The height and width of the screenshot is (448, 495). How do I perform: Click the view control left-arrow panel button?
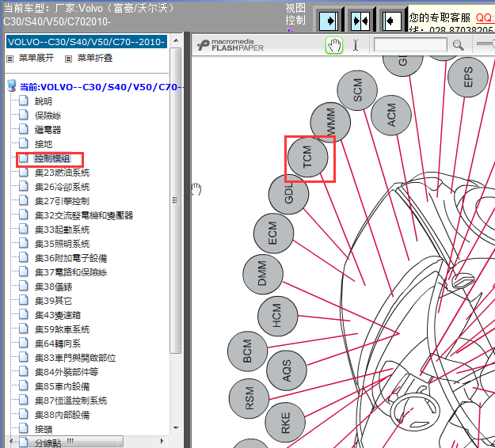coord(392,21)
